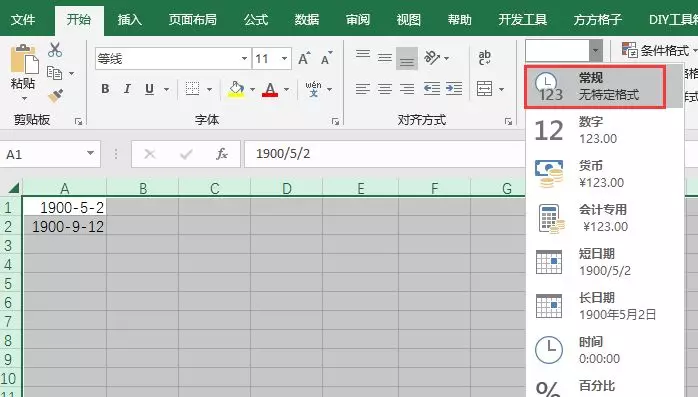
Task: Open the font name dropdown
Action: [244, 58]
